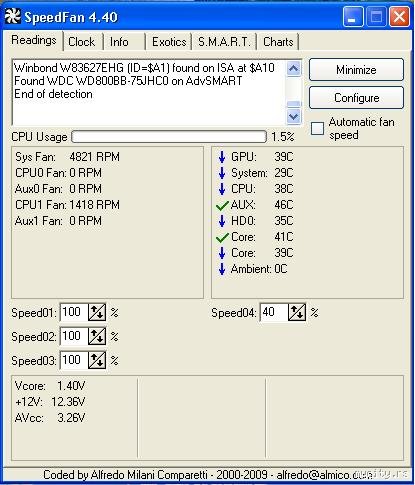The height and width of the screenshot is (485, 415).
Task: Click into the Speed02 percentage field
Action: click(x=74, y=336)
